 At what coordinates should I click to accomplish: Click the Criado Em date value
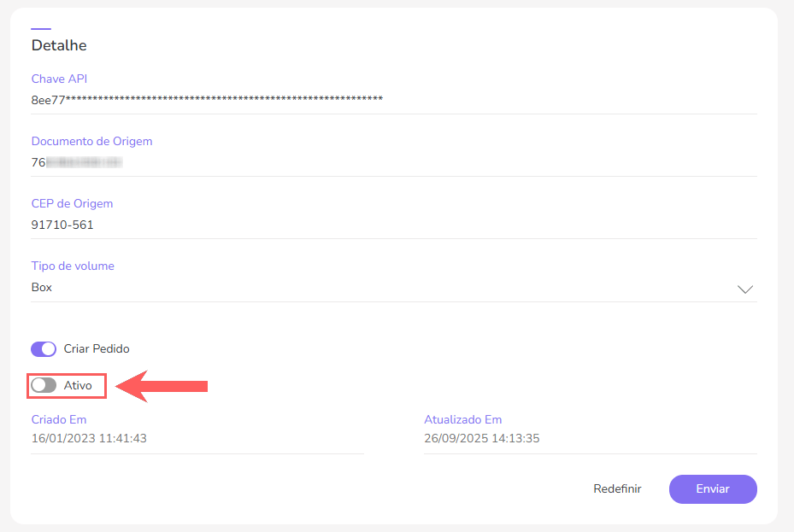click(x=89, y=439)
